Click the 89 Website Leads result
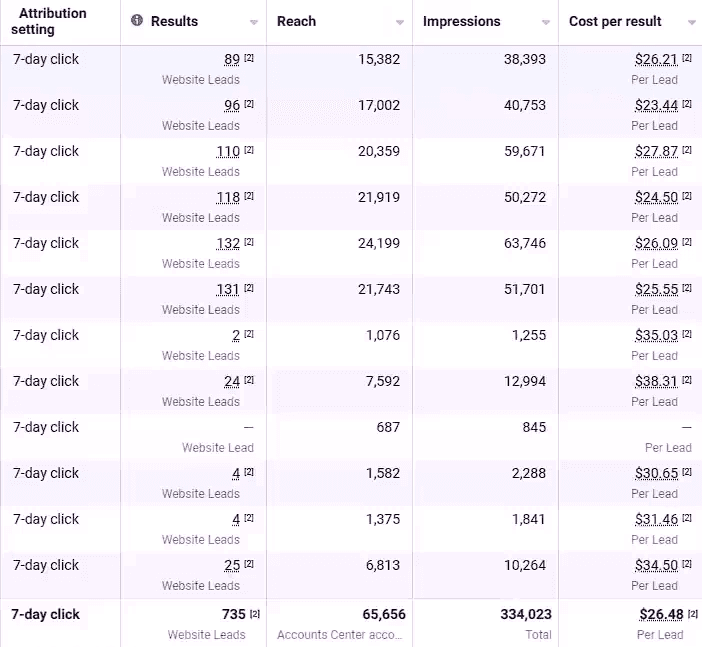Image resolution: width=702 pixels, height=647 pixels. [232, 59]
